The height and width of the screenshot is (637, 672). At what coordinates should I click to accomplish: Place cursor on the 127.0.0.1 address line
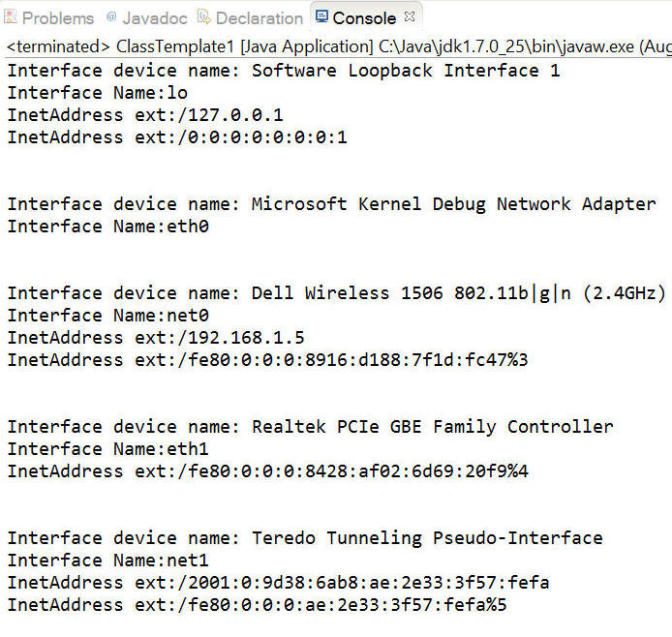coord(145,115)
